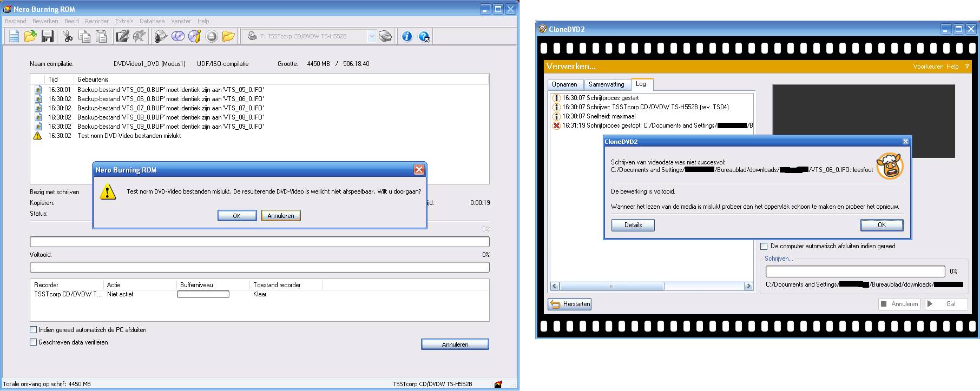The width and height of the screenshot is (980, 391).
Task: Click the warning triangle in the Nero log
Action: click(x=37, y=136)
